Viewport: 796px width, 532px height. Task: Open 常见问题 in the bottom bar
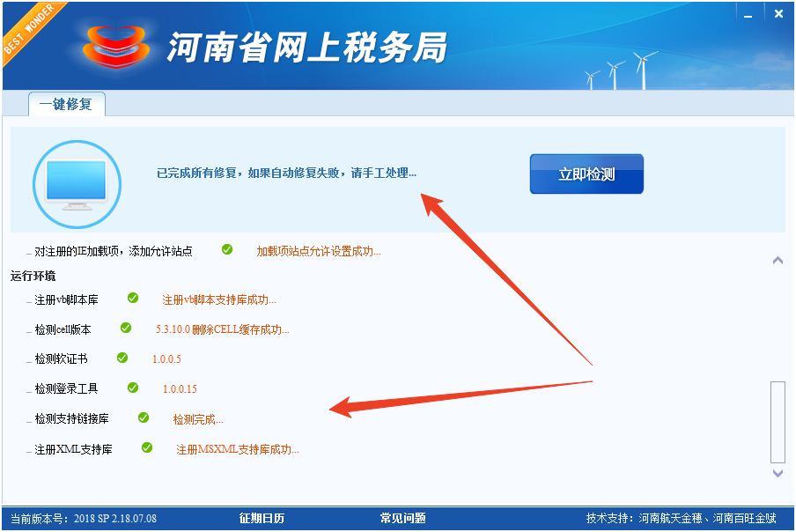click(x=402, y=518)
